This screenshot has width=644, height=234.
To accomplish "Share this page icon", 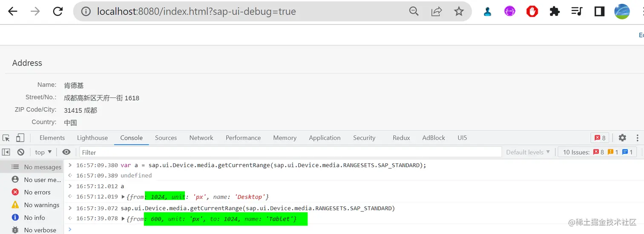I will click(x=436, y=11).
